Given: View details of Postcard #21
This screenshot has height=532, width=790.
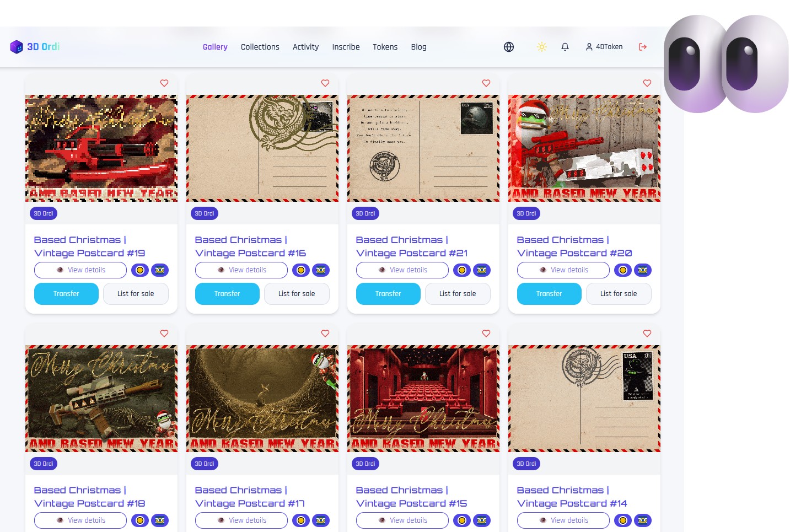Looking at the screenshot, I should tap(402, 270).
